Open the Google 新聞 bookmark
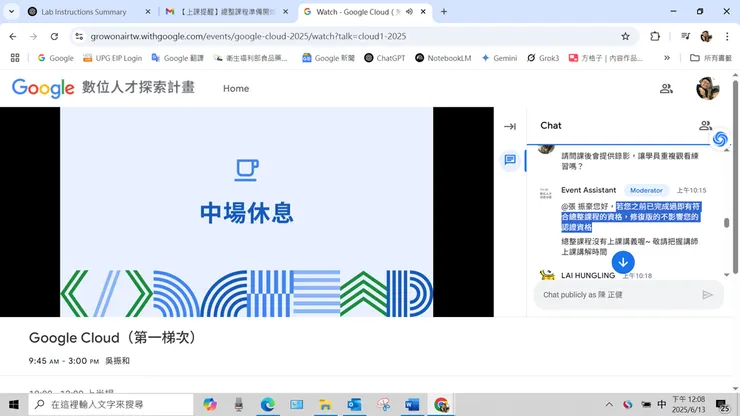The height and width of the screenshot is (416, 740). (x=328, y=58)
